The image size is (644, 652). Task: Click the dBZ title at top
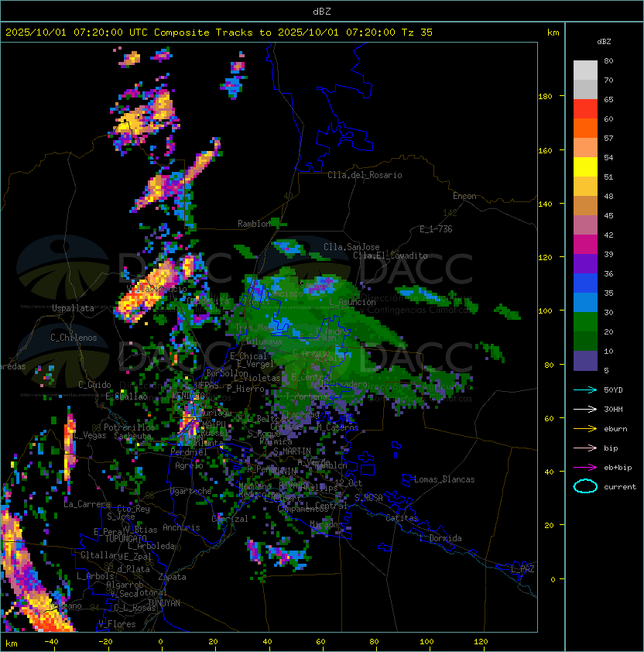click(x=322, y=12)
